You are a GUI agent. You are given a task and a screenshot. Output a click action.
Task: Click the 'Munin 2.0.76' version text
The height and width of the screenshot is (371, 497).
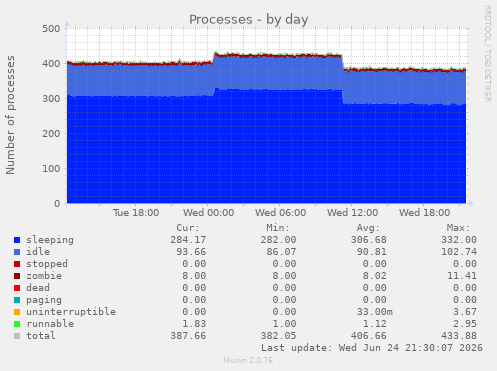tap(248, 360)
